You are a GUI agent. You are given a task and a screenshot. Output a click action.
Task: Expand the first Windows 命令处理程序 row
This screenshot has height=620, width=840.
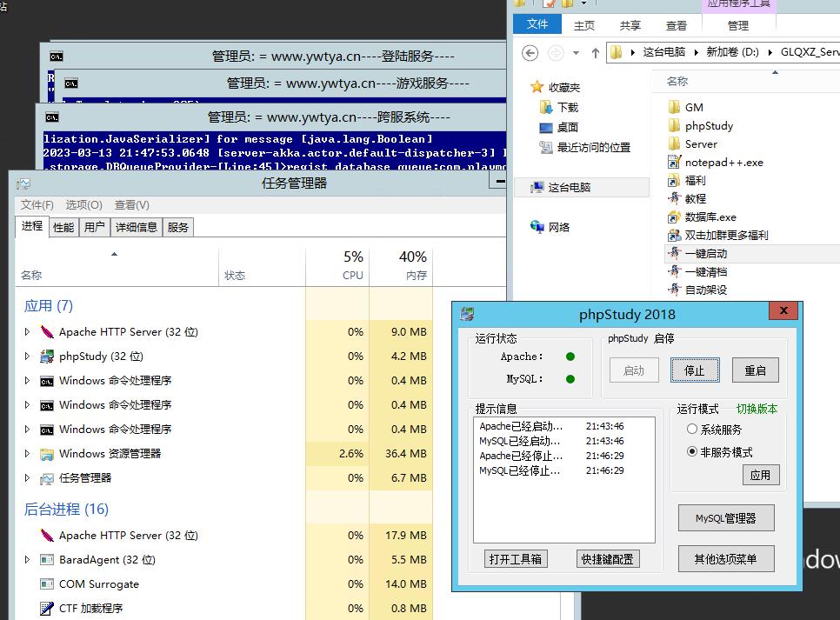[27, 381]
